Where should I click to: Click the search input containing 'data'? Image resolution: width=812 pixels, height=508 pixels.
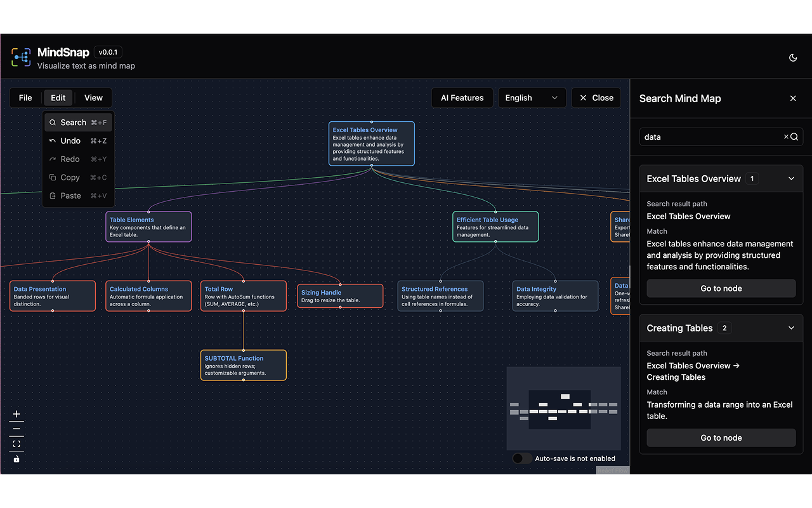[704, 137]
